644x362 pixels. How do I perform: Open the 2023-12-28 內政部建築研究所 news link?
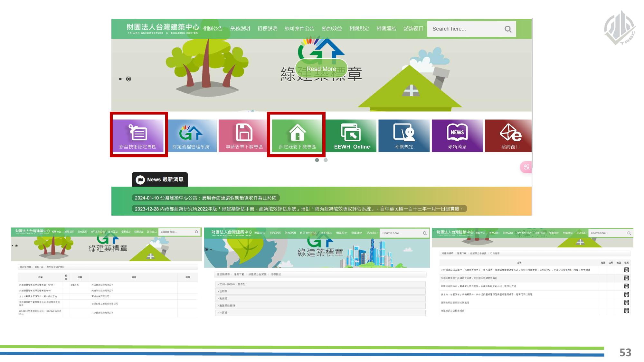click(299, 209)
